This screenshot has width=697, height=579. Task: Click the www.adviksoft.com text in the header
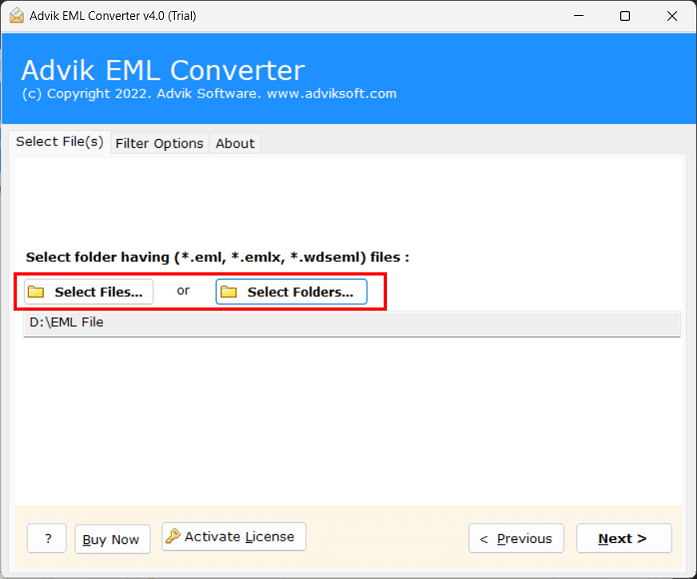(332, 94)
